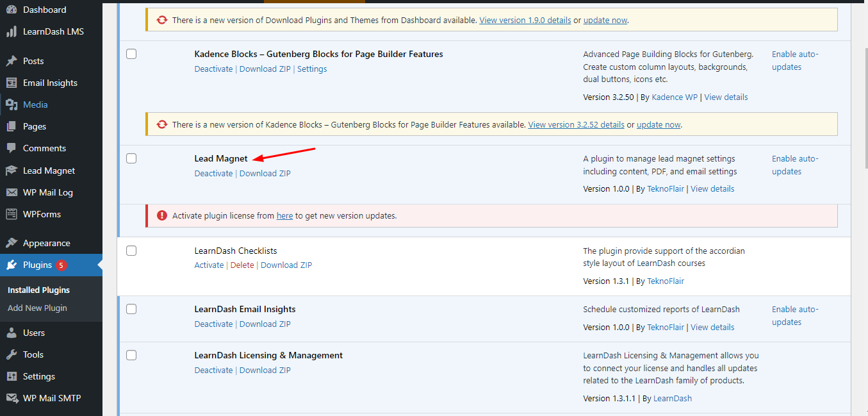868x416 pixels.
Task: Click the 'Version 1.3.1' text for Checklists
Action: [606, 281]
